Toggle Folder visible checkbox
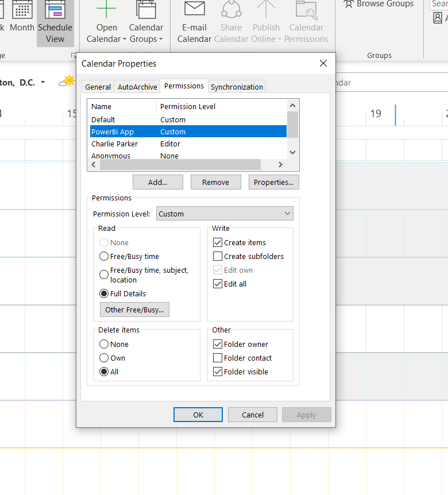This screenshot has width=448, height=495. pos(241,372)
